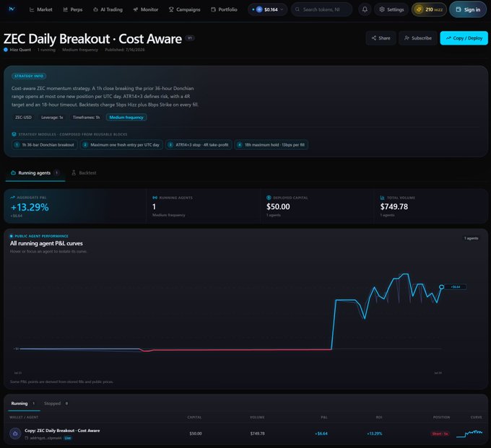This screenshot has width=491, height=448.
Task: Click the 1 agents label on chart
Action: (471, 238)
